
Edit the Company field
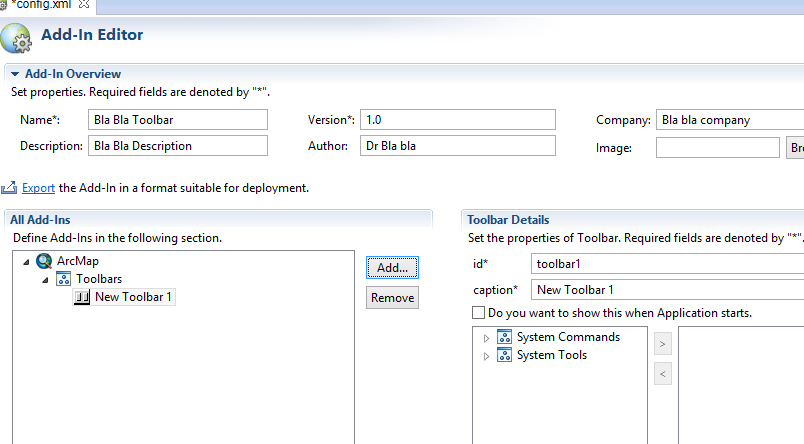730,119
